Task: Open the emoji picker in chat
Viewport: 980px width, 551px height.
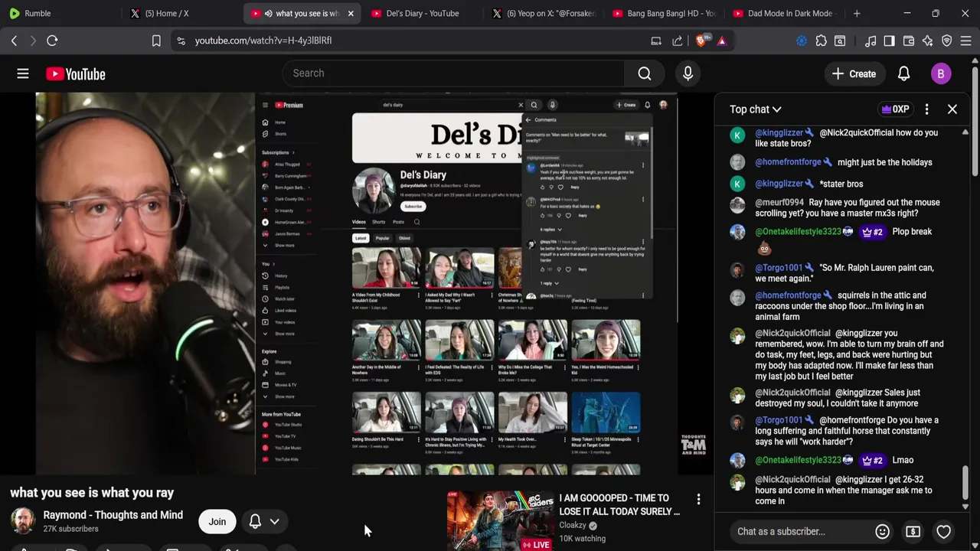Action: click(882, 531)
